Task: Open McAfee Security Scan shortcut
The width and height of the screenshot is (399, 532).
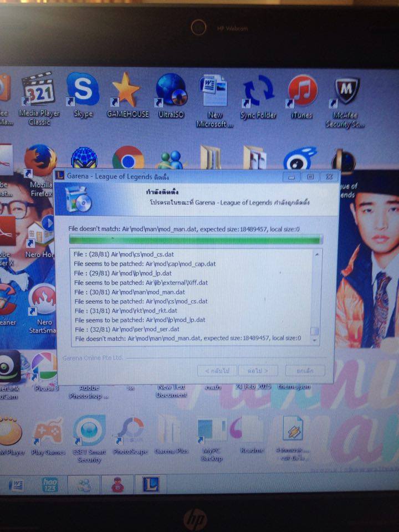Action: [345, 103]
